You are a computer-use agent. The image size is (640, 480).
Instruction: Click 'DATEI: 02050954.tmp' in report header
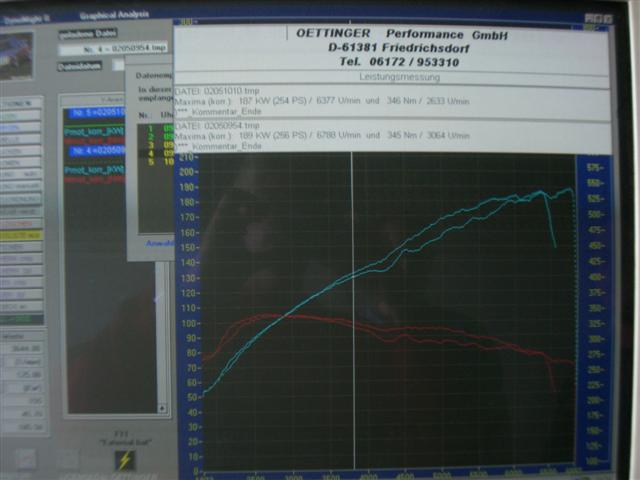[x=217, y=125]
